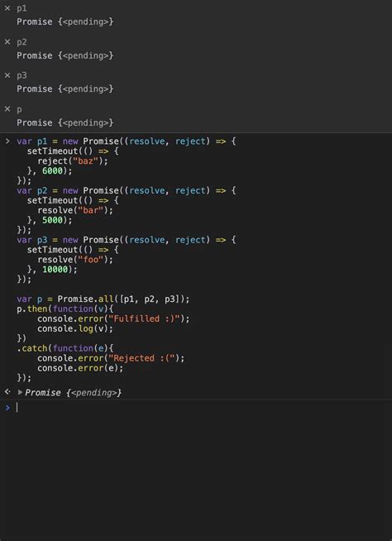Click the input chevron beside var p1 code
The height and width of the screenshot is (541, 392).
7,141
